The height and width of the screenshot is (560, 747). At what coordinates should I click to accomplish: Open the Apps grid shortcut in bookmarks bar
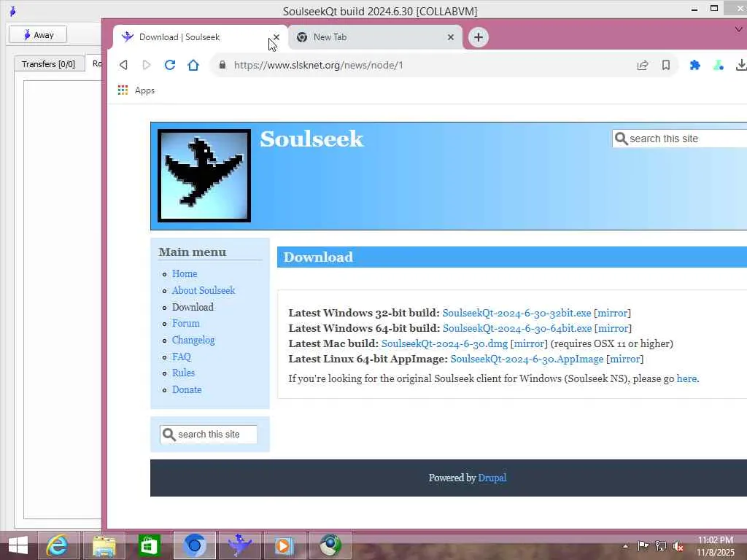point(136,90)
